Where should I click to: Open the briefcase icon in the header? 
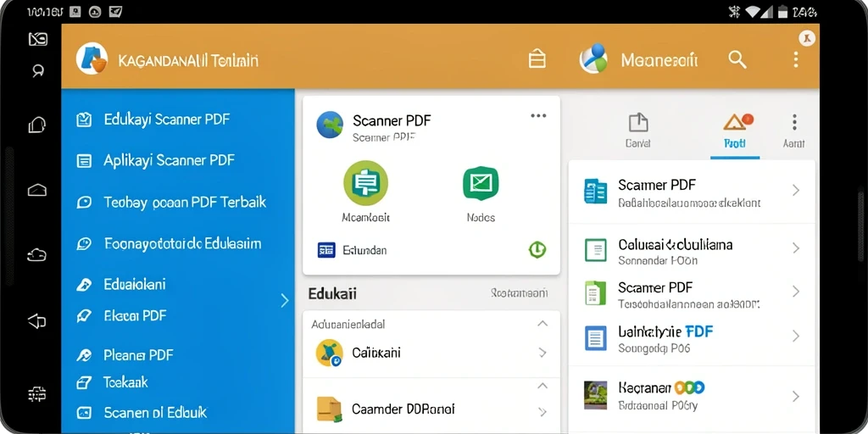537,58
